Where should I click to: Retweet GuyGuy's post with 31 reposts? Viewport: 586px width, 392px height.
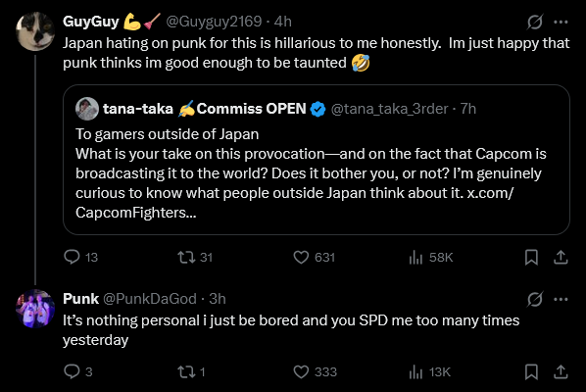pos(186,257)
